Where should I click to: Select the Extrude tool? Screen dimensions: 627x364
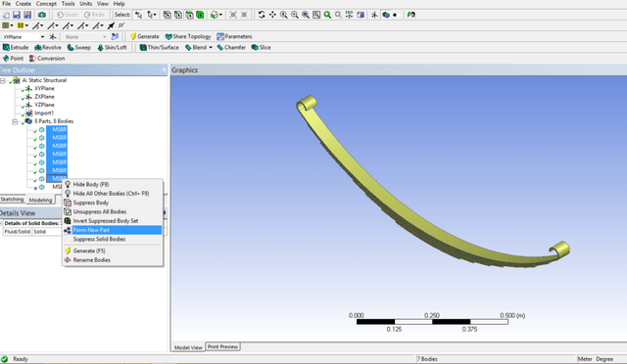(16, 47)
